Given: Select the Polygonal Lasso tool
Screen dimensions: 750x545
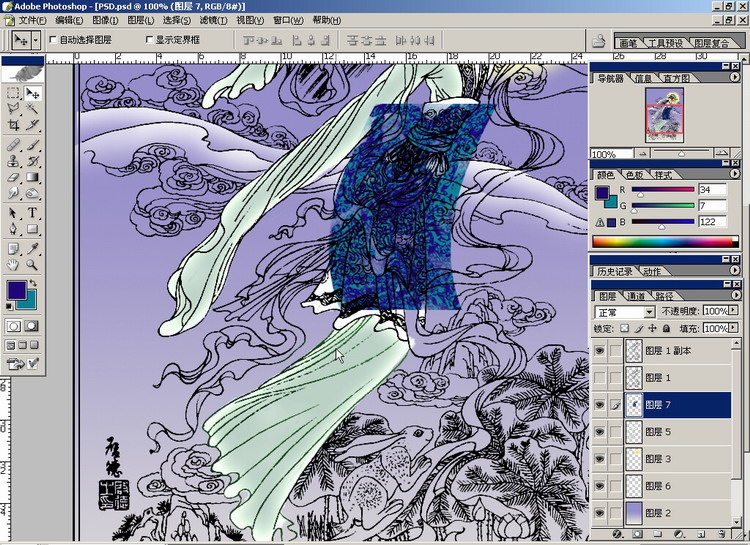Looking at the screenshot, I should point(13,109).
